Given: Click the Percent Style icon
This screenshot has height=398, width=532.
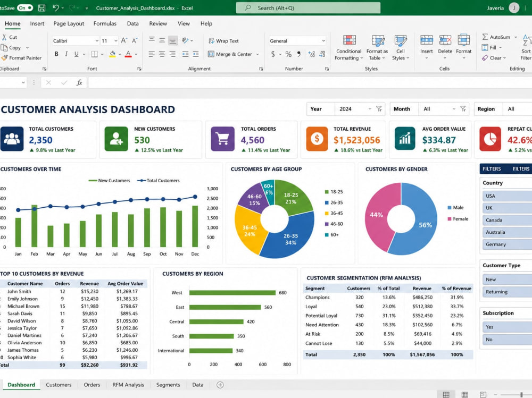Looking at the screenshot, I should (288, 54).
